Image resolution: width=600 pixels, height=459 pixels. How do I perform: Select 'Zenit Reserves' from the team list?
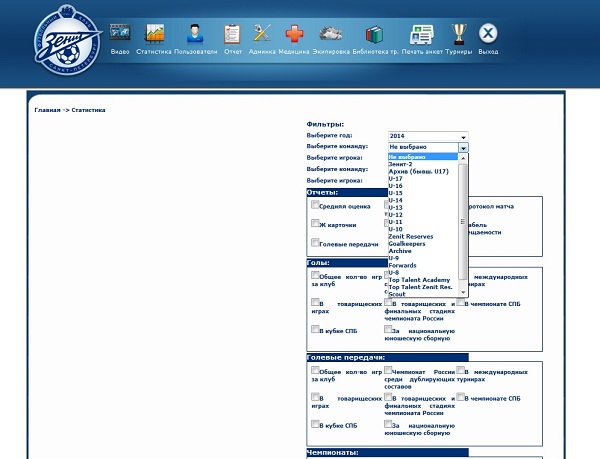[423, 237]
